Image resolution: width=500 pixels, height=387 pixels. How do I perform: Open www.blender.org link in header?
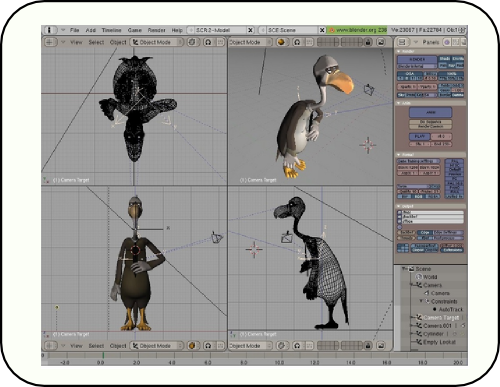tap(358, 30)
